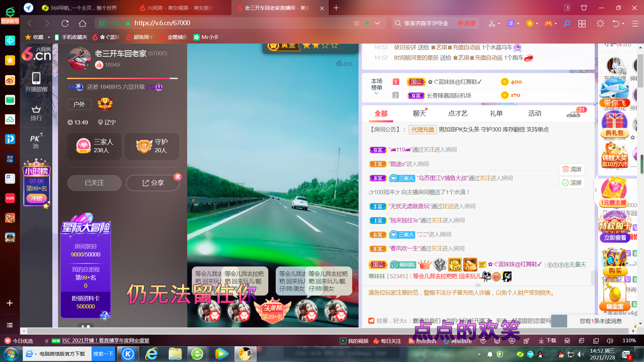Open the browser hamburger menu
Image resolution: width=644 pixels, height=362 pixels.
(x=635, y=23)
